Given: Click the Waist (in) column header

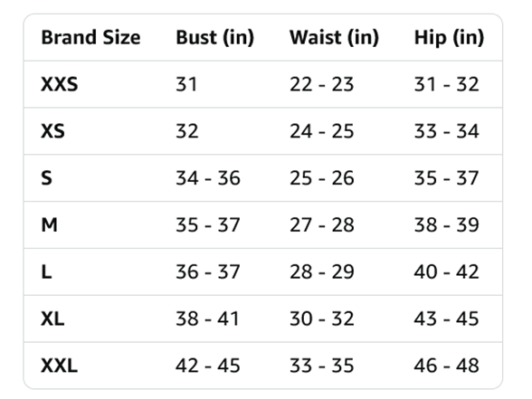Looking at the screenshot, I should pyautogui.click(x=334, y=37).
